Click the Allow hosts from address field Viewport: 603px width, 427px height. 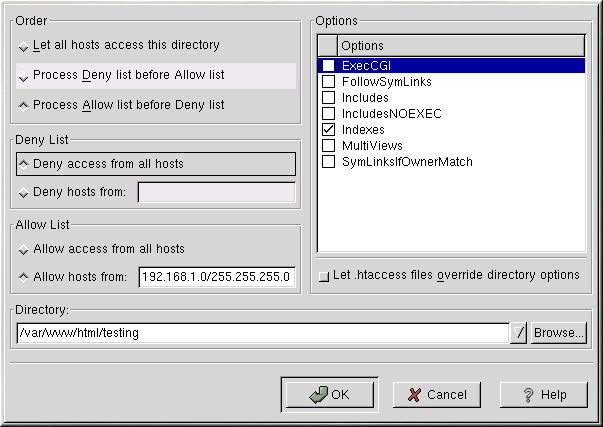tap(217, 276)
